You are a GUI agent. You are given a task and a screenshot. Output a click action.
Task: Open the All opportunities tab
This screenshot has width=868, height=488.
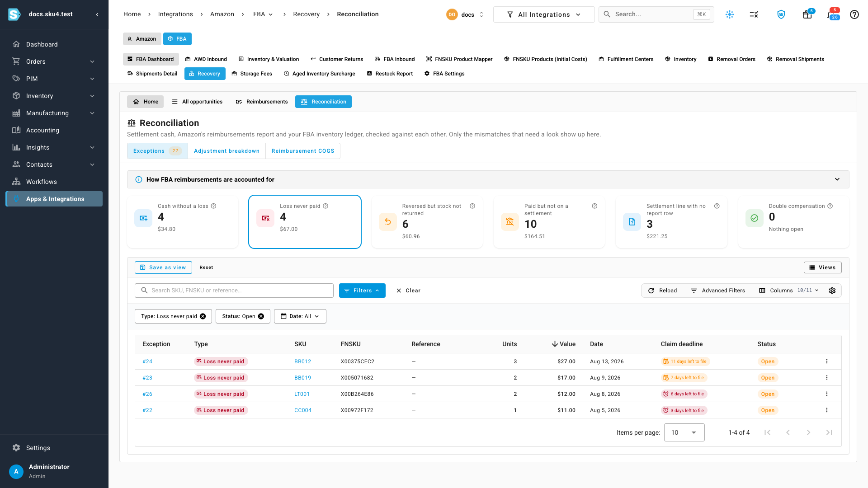click(197, 102)
